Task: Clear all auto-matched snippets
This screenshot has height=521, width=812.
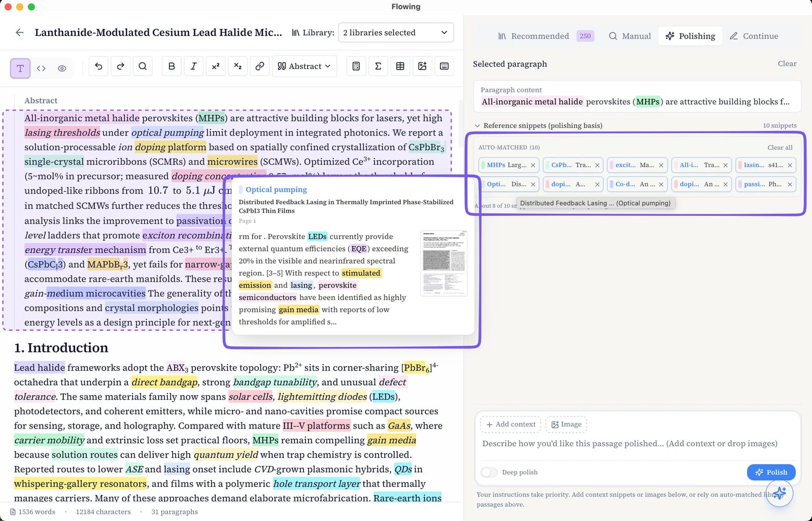Action: click(x=780, y=147)
